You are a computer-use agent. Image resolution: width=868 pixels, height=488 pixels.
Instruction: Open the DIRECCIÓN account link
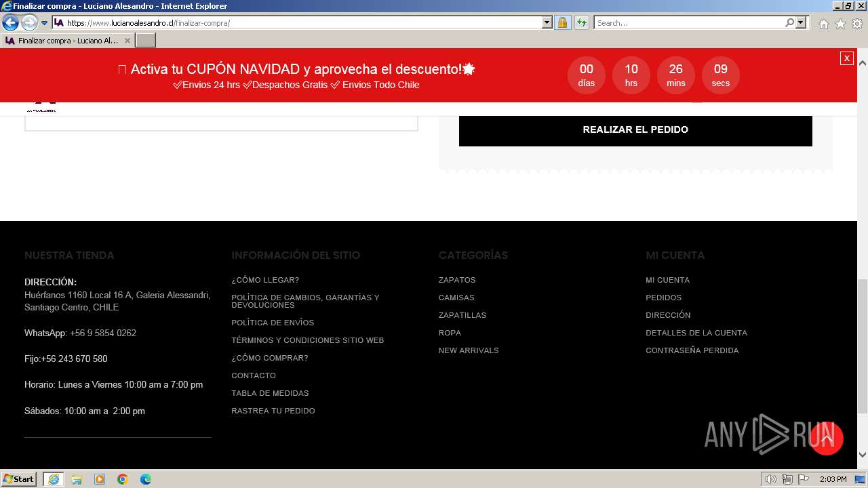pos(668,315)
